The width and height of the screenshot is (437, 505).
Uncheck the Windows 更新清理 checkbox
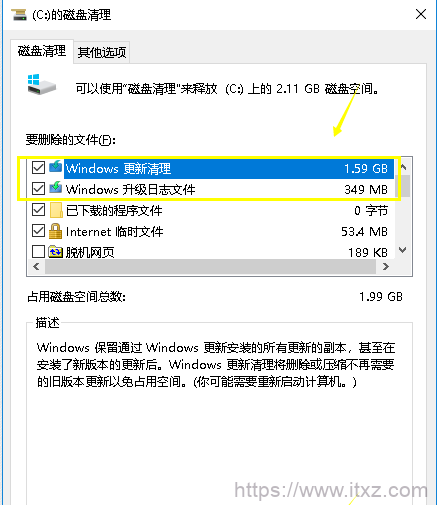pos(38,167)
